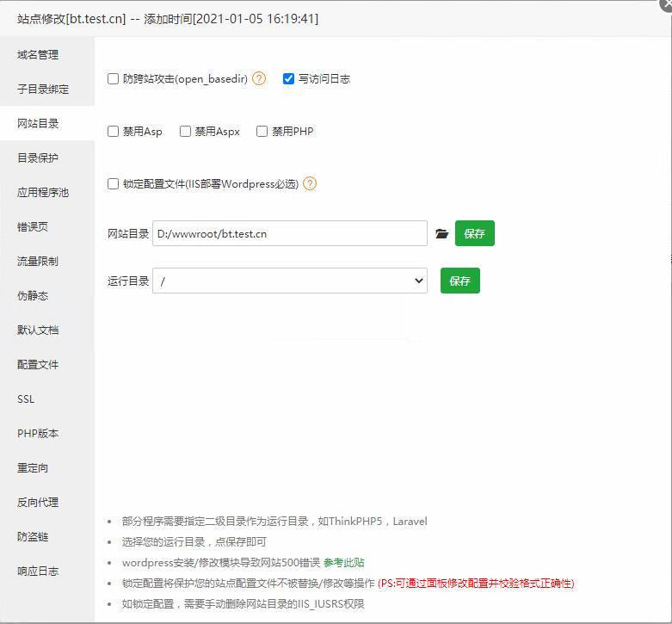
Task: Open the 重定向 tab
Action: pos(47,468)
